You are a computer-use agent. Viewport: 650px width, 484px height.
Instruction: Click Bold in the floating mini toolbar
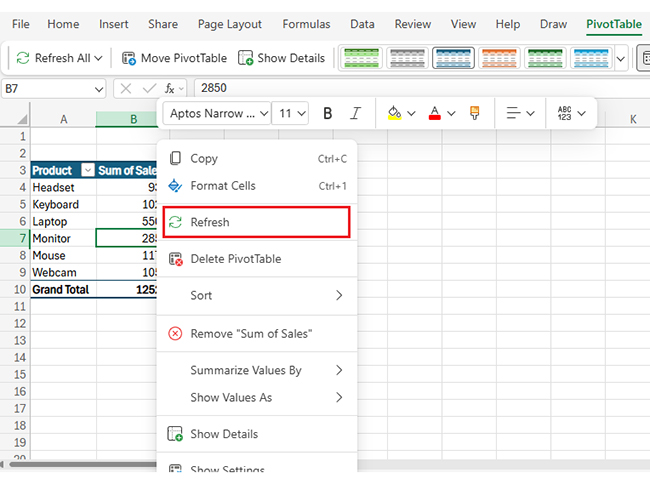tap(328, 113)
